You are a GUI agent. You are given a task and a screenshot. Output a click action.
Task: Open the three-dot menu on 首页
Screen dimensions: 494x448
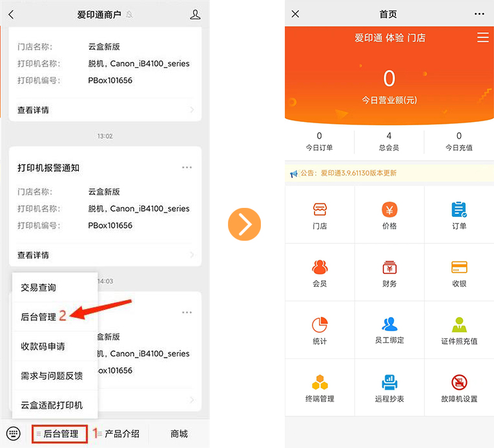(479, 14)
